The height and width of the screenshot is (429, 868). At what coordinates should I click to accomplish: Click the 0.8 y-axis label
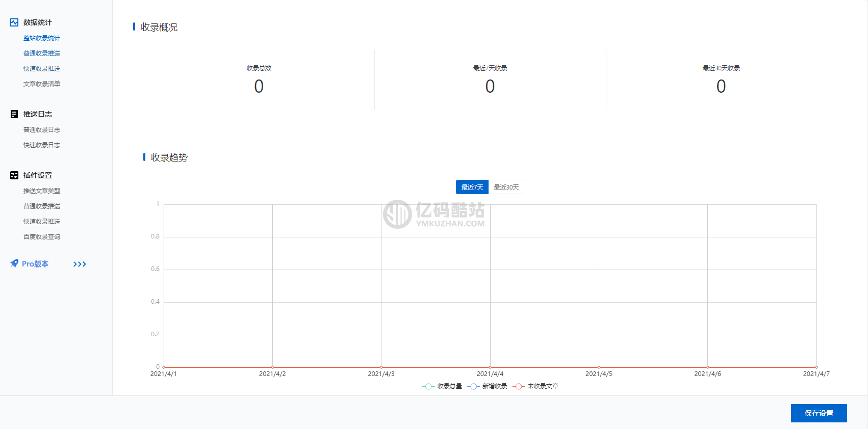[x=155, y=236]
